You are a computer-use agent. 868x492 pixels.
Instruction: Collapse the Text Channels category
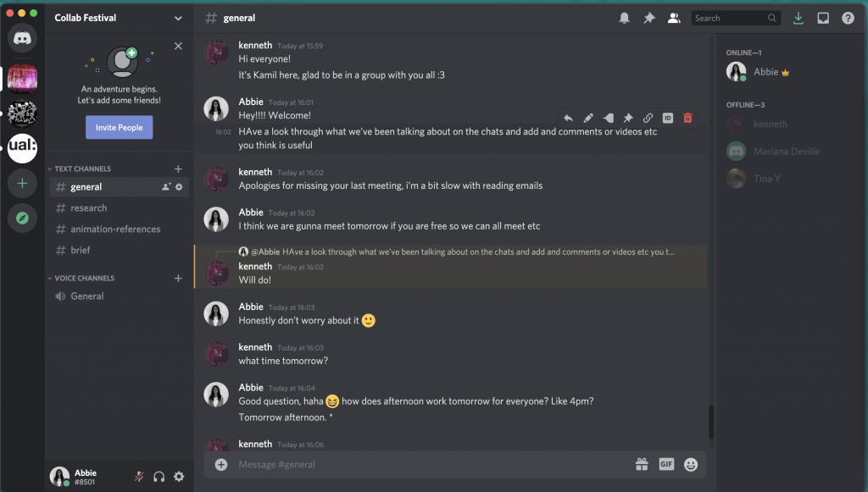(x=83, y=169)
